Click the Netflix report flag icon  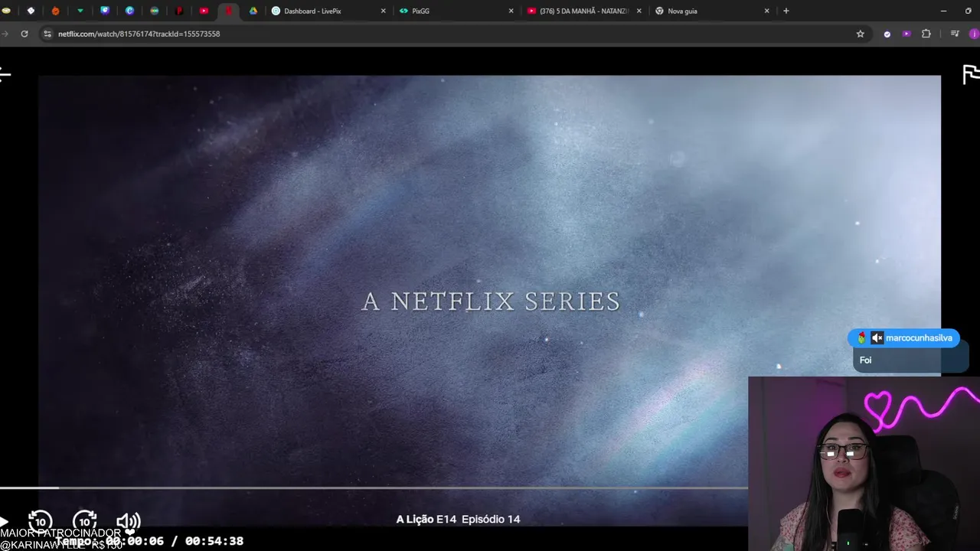[971, 74]
